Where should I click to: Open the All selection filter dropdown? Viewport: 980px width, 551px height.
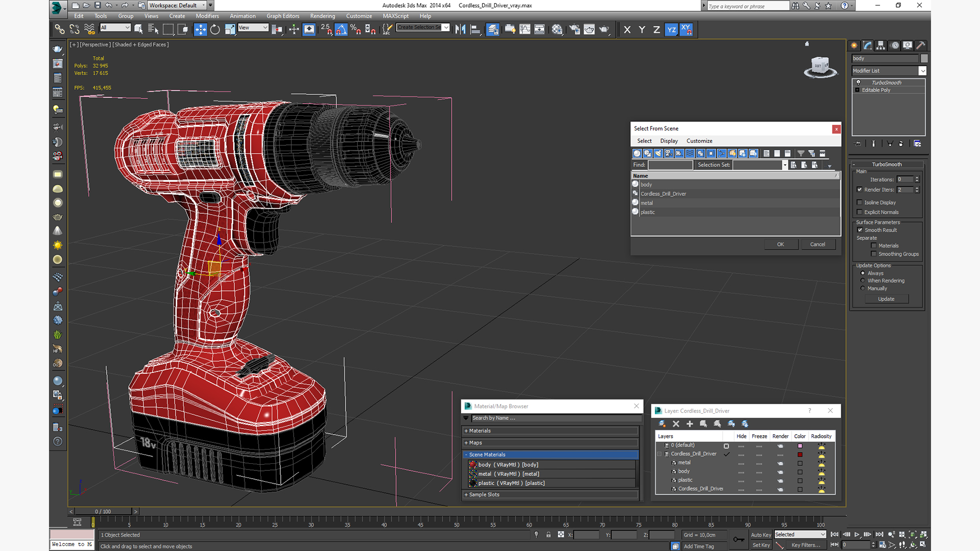point(115,28)
